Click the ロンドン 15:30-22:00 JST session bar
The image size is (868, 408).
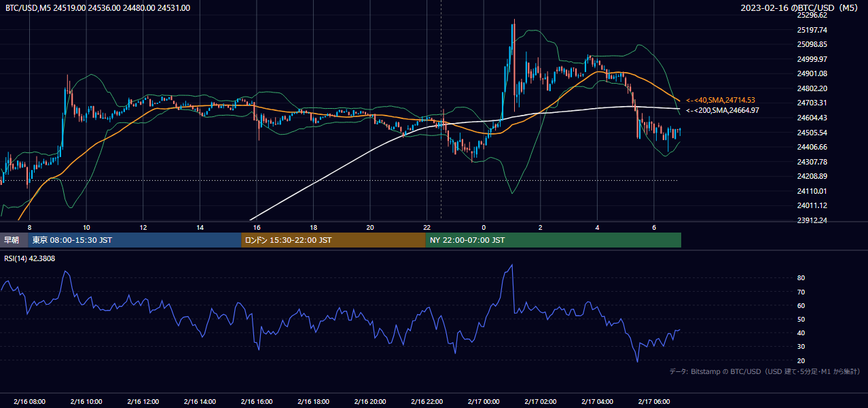pos(333,240)
